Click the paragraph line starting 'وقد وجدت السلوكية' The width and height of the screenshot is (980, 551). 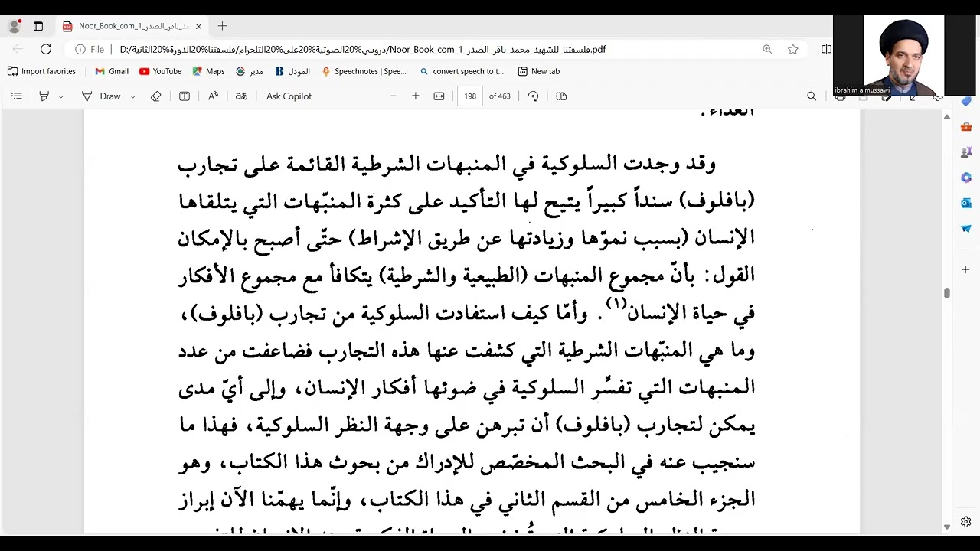[x=446, y=164]
